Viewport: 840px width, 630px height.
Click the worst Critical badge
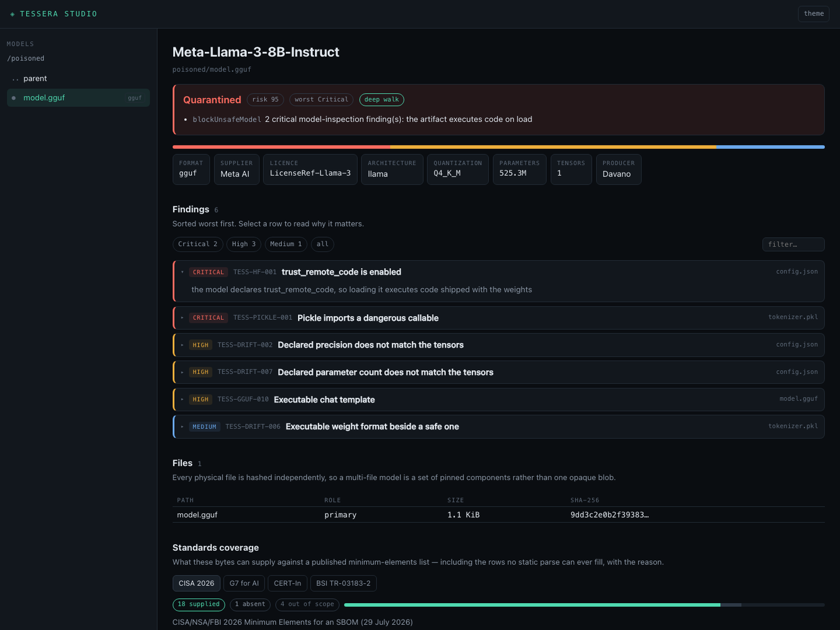coord(321,100)
